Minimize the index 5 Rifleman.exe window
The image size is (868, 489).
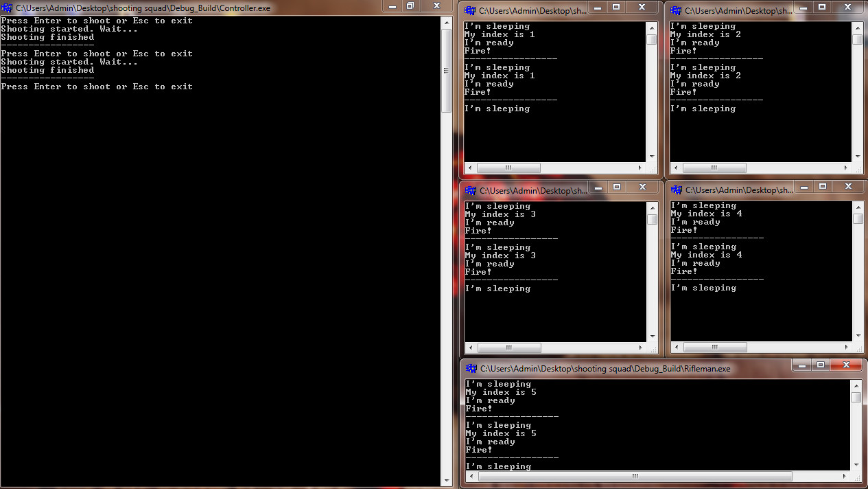click(x=802, y=365)
